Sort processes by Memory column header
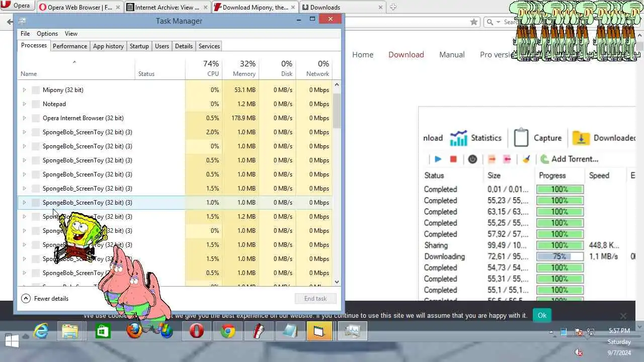Viewport: 644px width, 362px height. [240, 68]
